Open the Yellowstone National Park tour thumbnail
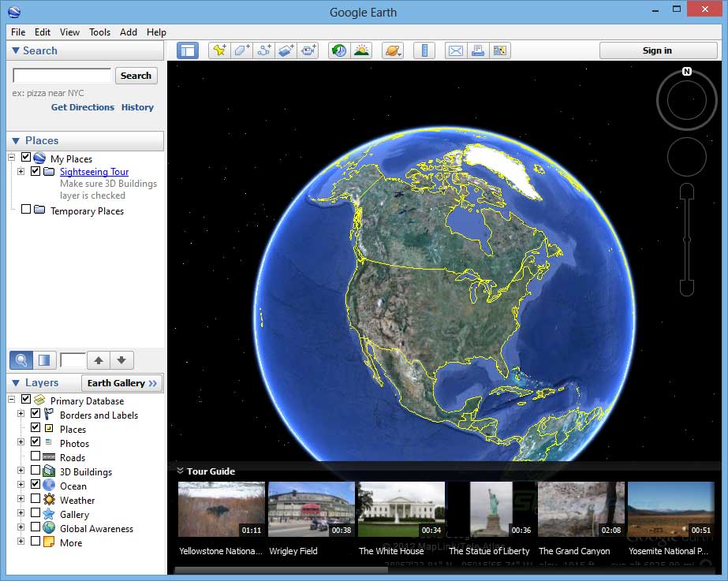The image size is (728, 581). coord(221,508)
